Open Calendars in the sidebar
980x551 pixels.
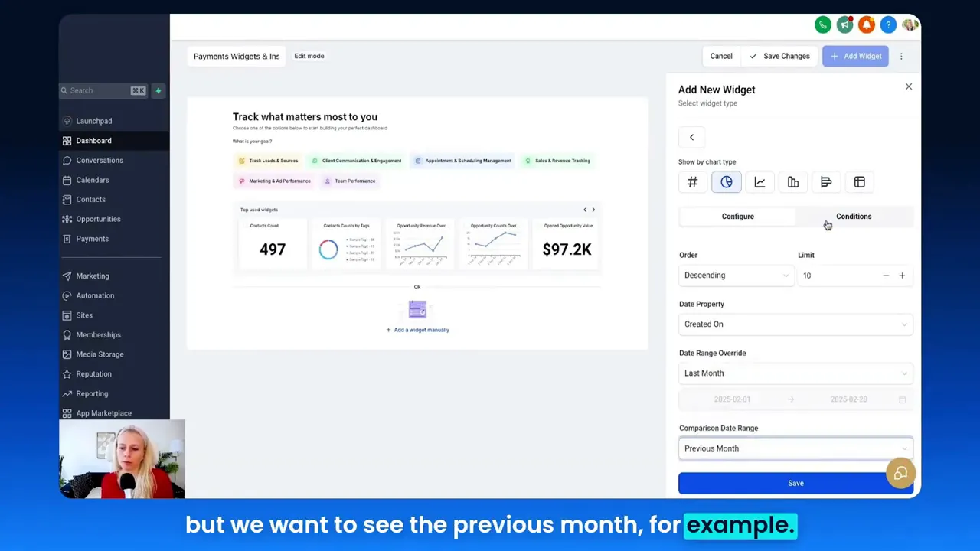[114, 180]
